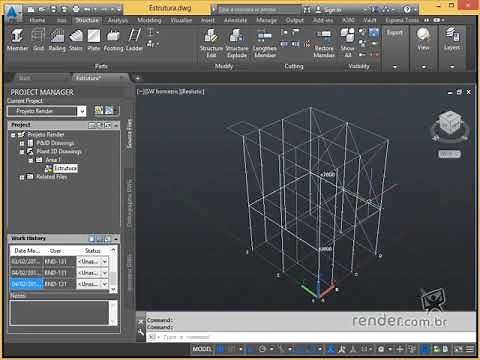
Task: Open the Current Project dropdown
Action: pyautogui.click(x=82, y=111)
